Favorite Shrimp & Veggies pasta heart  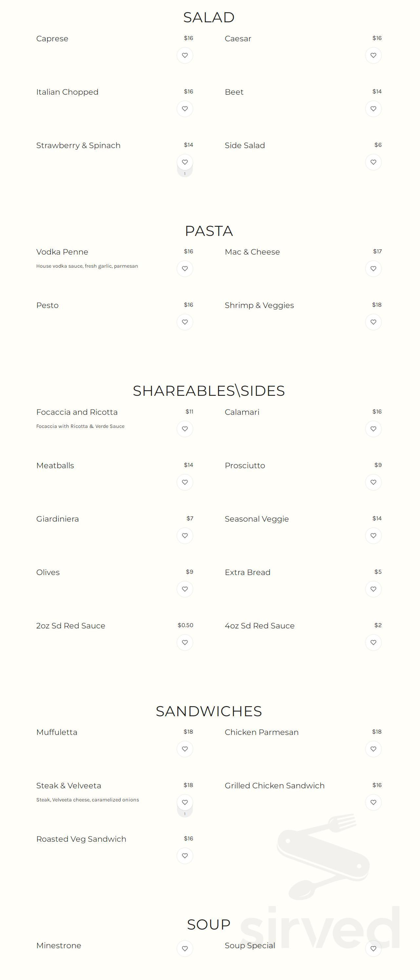pyautogui.click(x=373, y=322)
